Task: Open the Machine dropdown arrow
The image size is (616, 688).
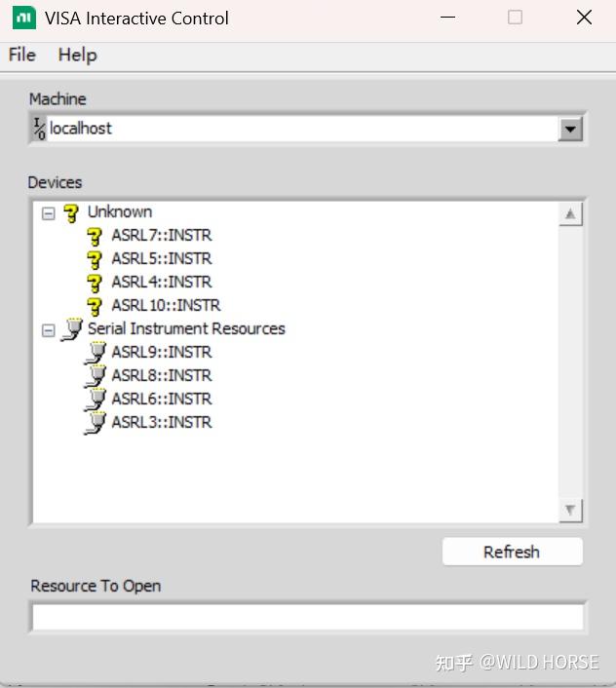Action: (570, 129)
